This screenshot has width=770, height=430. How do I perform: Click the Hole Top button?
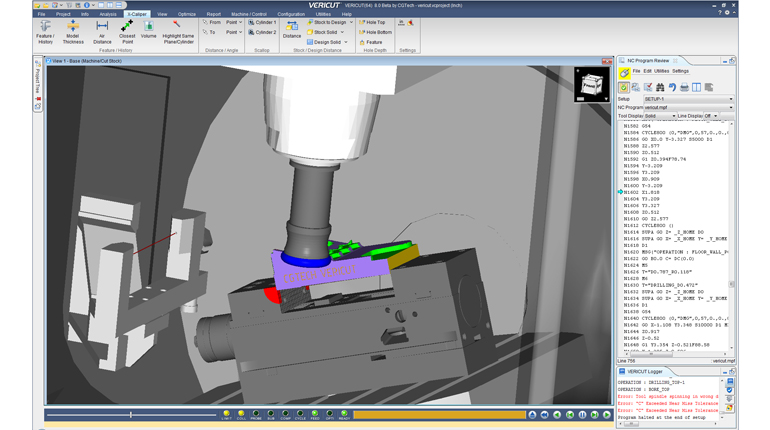tap(375, 22)
